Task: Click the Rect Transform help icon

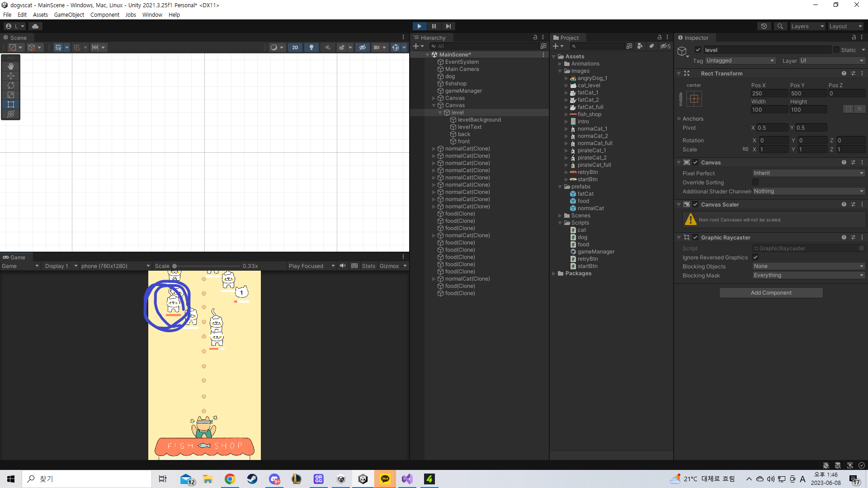Action: (844, 73)
